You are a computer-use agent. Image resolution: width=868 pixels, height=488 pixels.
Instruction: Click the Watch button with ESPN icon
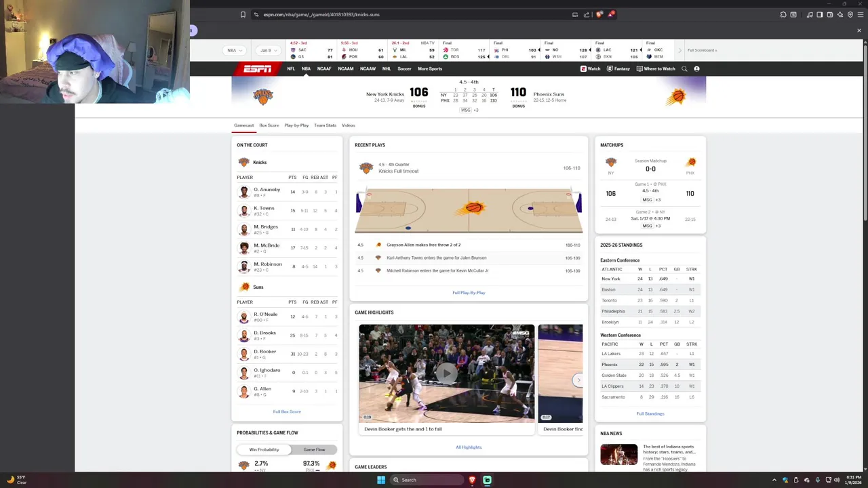591,68
